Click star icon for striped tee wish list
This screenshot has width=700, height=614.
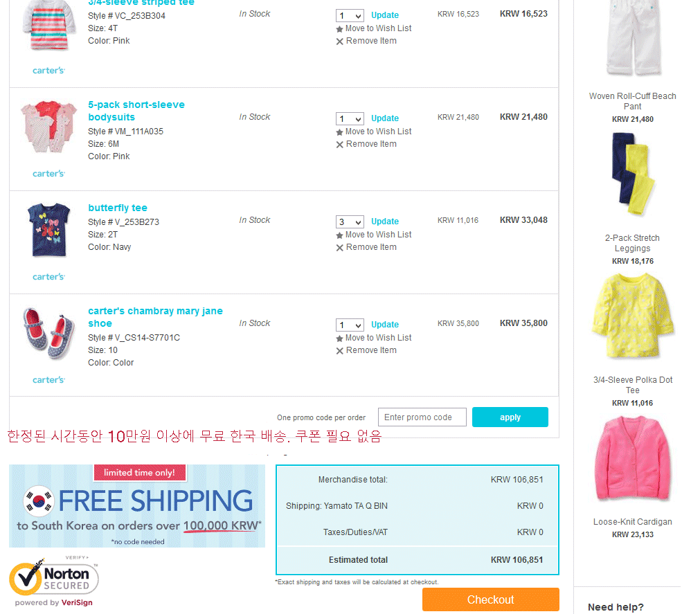tap(339, 29)
